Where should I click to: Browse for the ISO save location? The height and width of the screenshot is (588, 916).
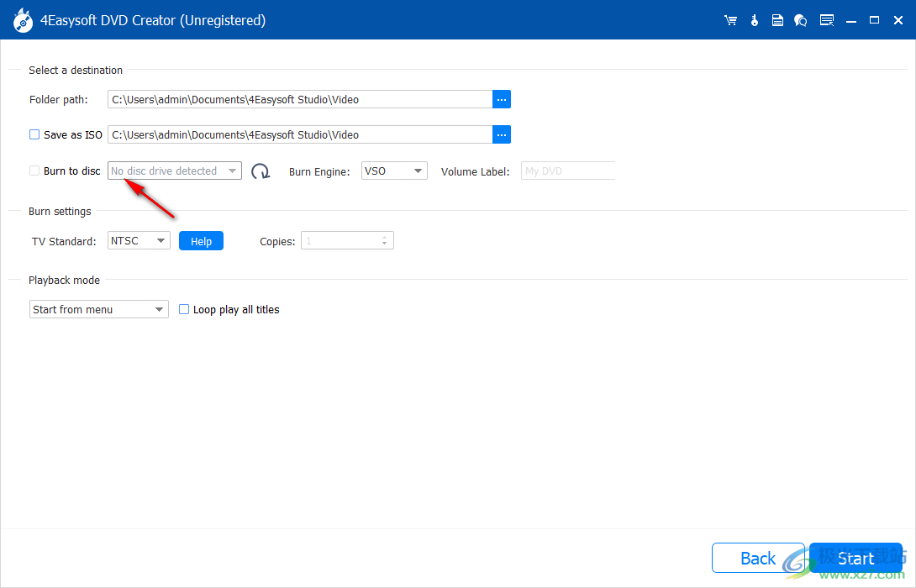(x=502, y=134)
